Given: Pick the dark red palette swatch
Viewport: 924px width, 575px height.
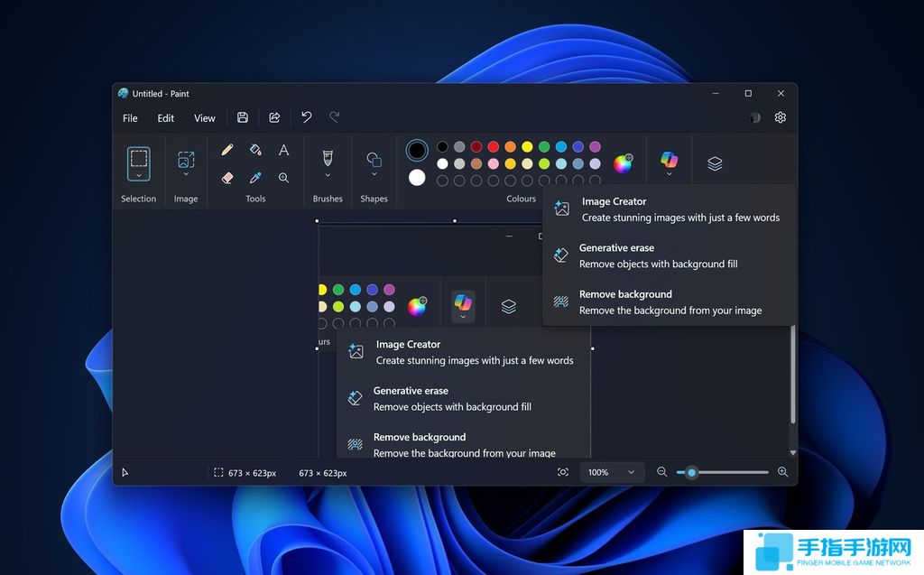Looking at the screenshot, I should coord(476,147).
